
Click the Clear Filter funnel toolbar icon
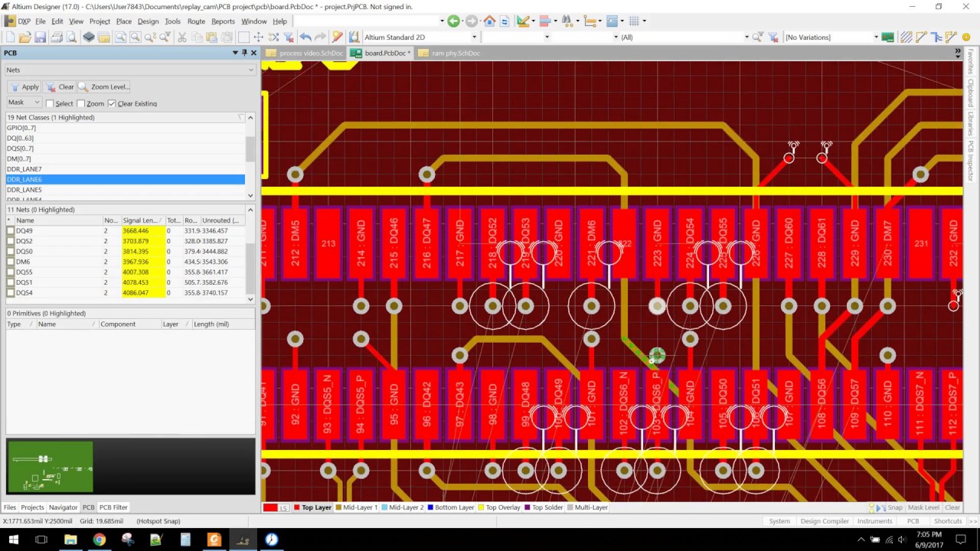[x=289, y=37]
